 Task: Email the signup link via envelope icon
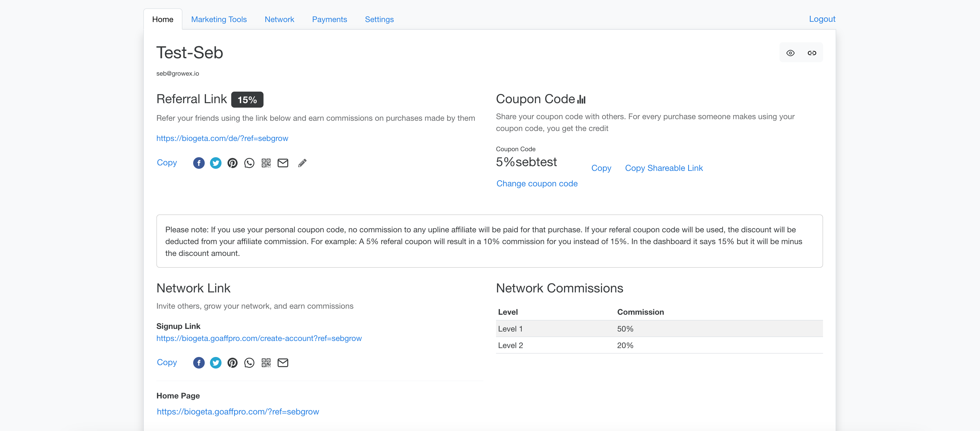pyautogui.click(x=283, y=363)
